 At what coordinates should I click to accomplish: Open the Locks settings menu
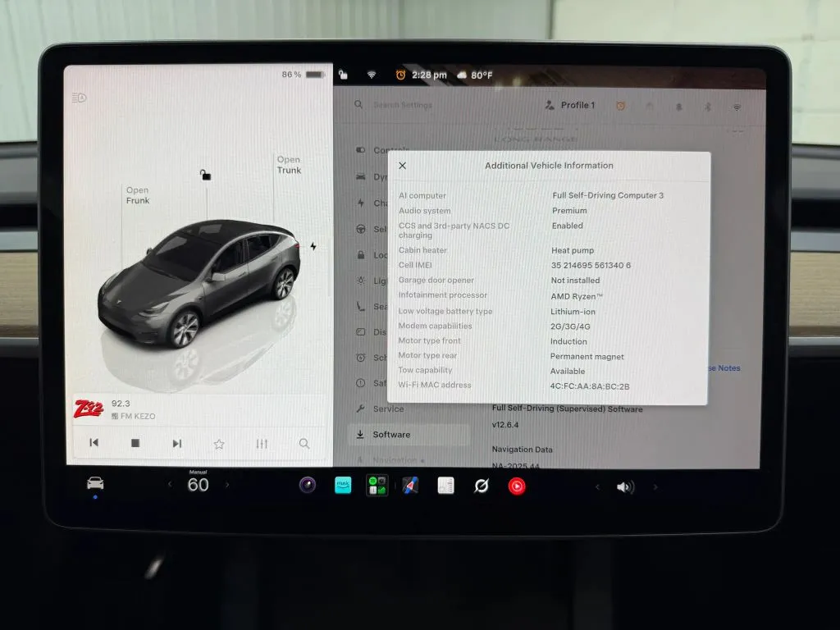pos(372,255)
